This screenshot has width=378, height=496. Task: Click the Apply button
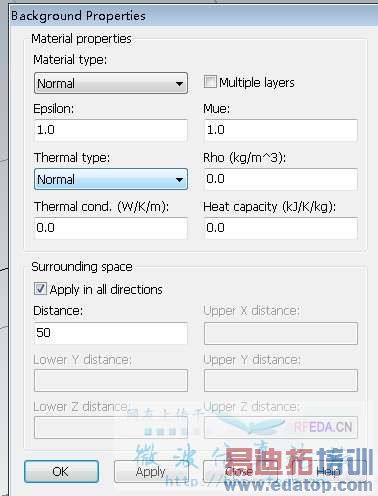[x=151, y=471]
